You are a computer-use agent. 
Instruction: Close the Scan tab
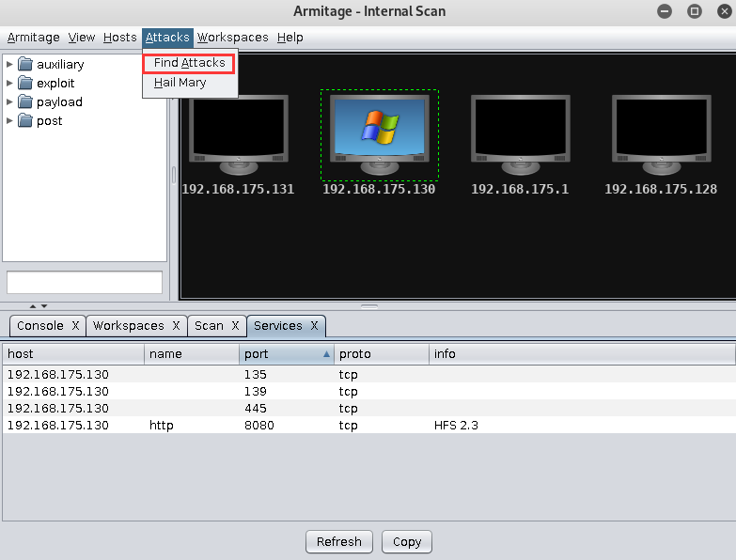(x=235, y=326)
